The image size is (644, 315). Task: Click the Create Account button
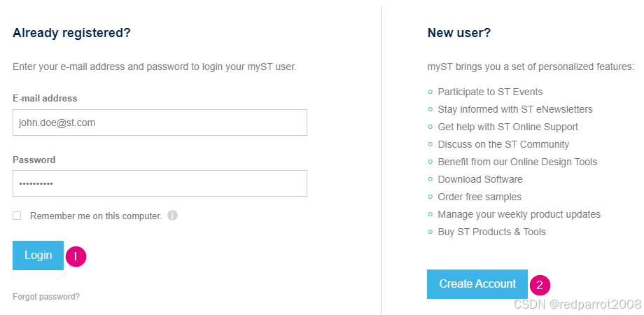(x=477, y=283)
